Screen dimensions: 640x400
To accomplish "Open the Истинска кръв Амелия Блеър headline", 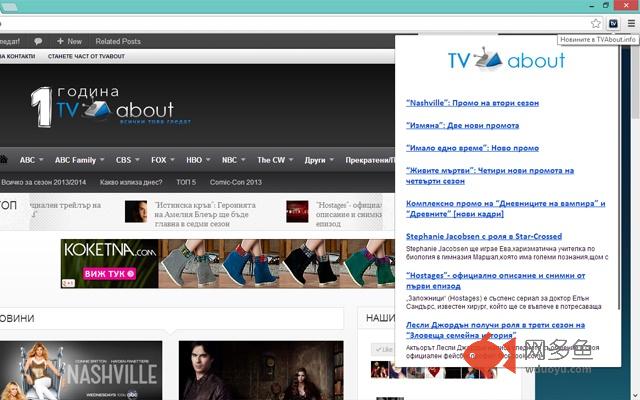I will (205, 214).
